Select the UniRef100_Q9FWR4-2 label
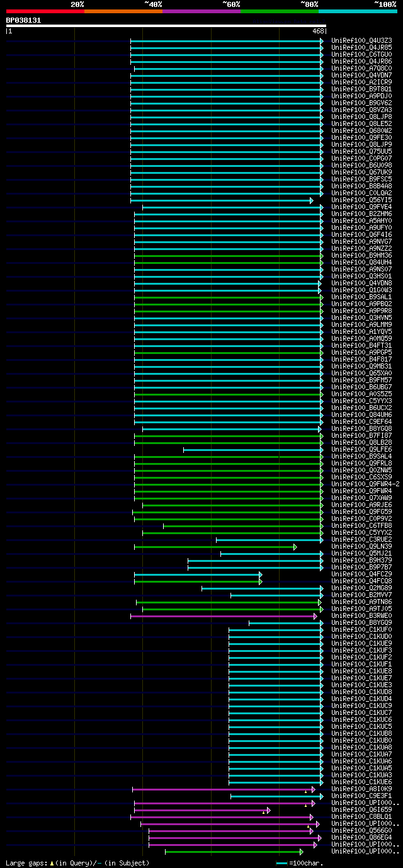The height and width of the screenshot is (868, 403). pos(365,484)
